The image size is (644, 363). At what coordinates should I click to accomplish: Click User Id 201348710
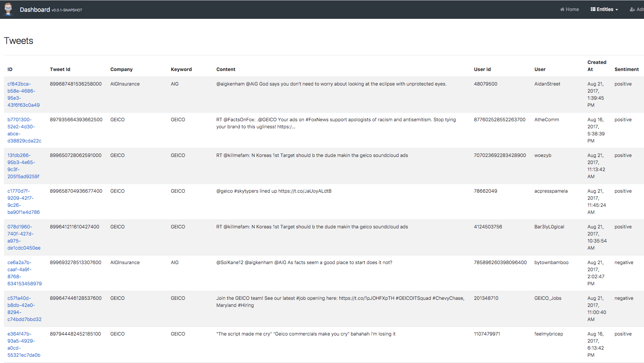[486, 298]
